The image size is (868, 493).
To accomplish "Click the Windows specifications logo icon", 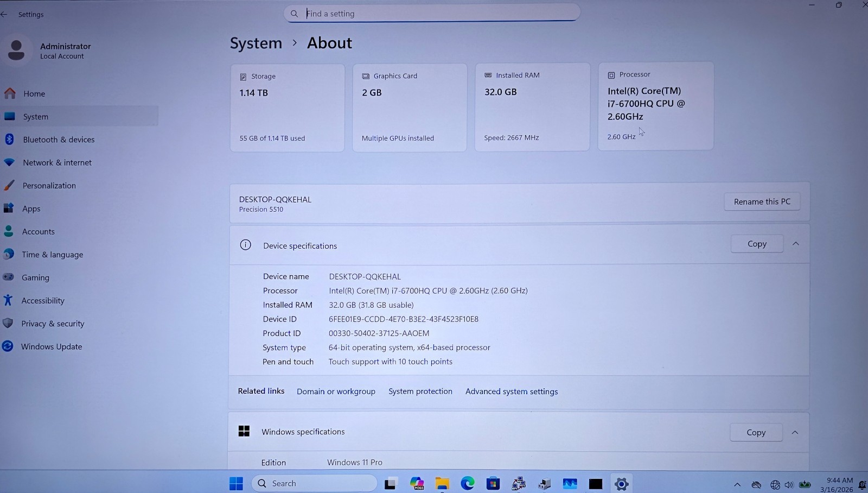I will coord(244,431).
